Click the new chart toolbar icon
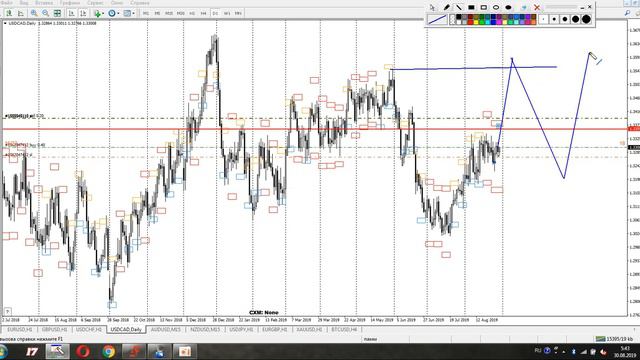640x360 pixels. (9, 13)
